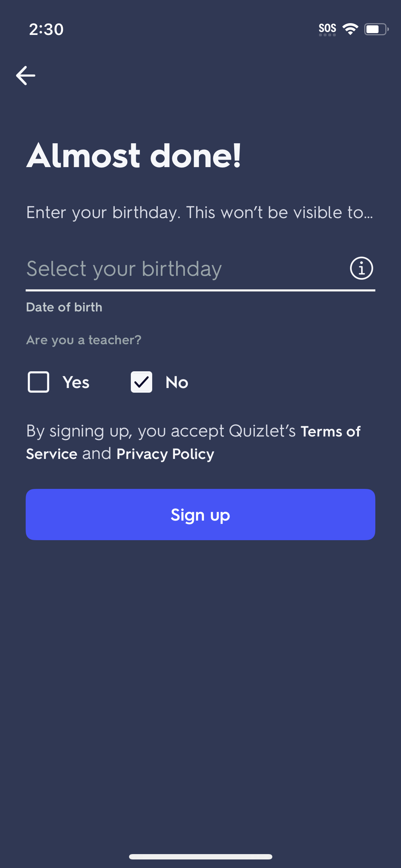Expand the Select your birthday field

pyautogui.click(x=160, y=269)
